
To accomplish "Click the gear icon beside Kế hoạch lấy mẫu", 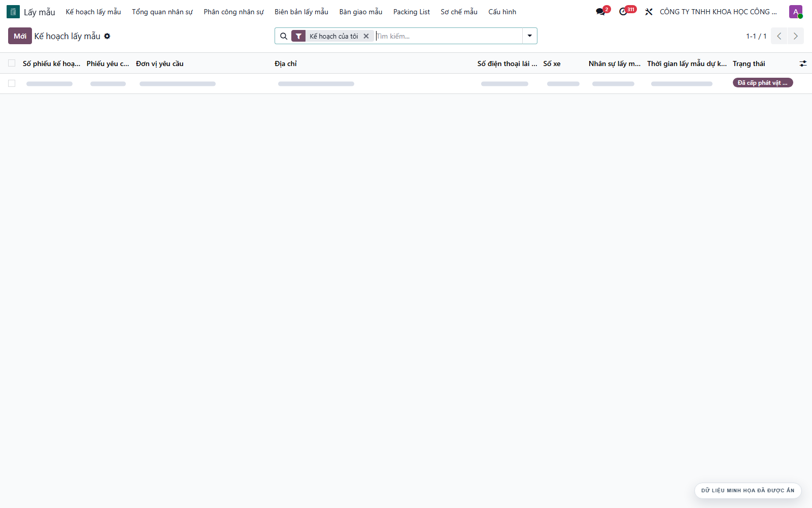I will click(x=107, y=36).
